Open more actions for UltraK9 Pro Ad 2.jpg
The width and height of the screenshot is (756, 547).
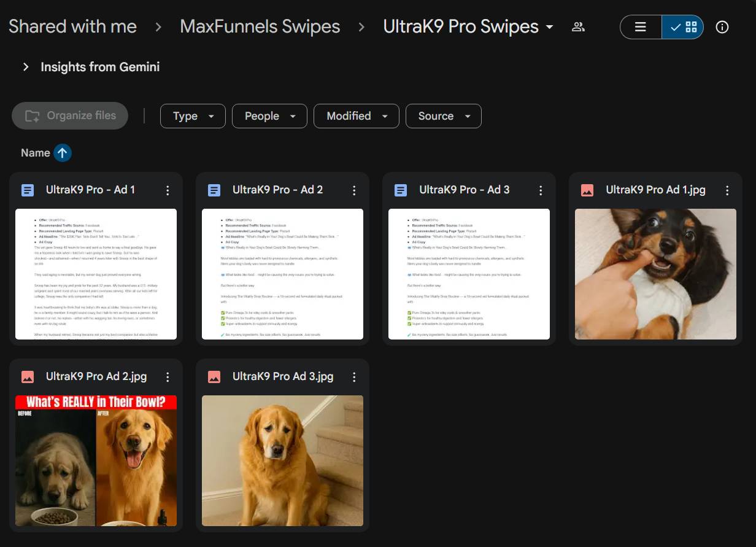click(168, 377)
